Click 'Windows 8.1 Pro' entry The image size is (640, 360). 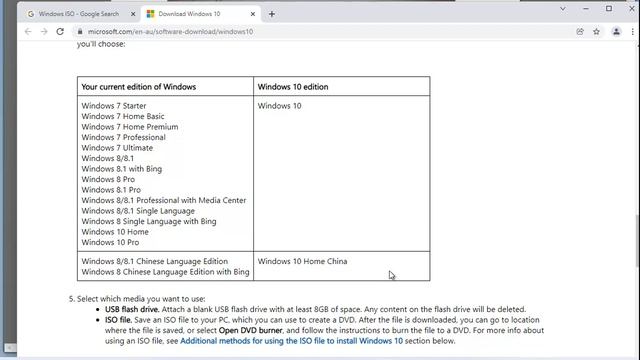pyautogui.click(x=111, y=190)
